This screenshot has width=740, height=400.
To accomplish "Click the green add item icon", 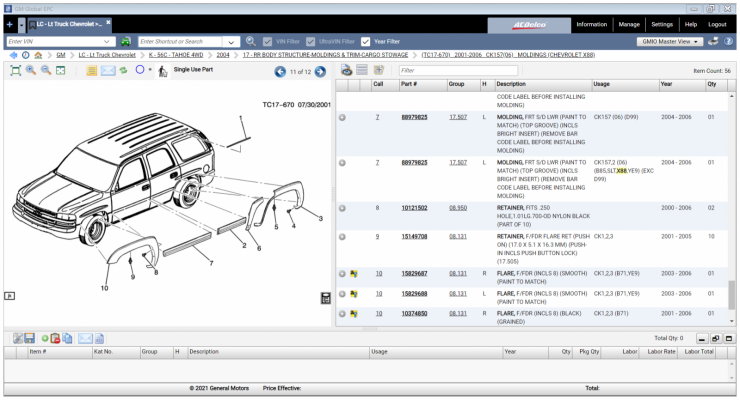I will coord(45,338).
